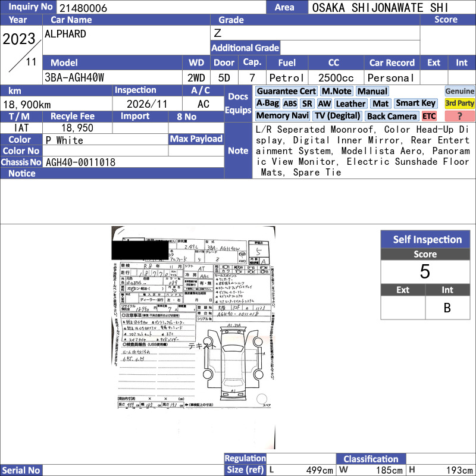
Task: Click the 2500cc engine value
Action: pos(336,78)
